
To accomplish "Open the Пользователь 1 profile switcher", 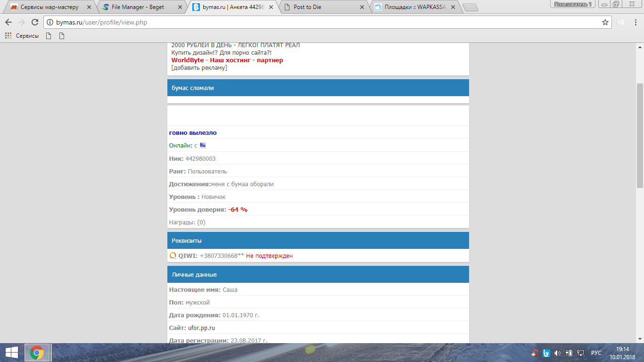I will [x=572, y=4].
